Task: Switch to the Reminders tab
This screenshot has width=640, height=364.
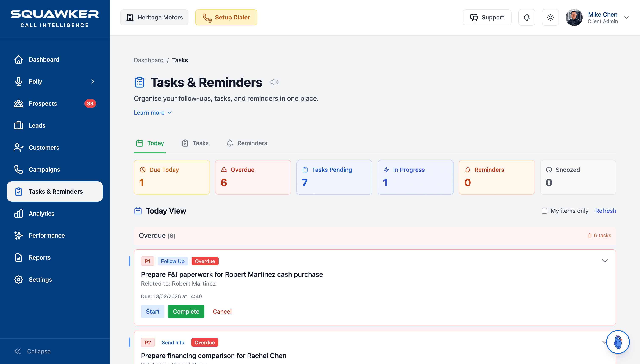Action: pyautogui.click(x=252, y=143)
